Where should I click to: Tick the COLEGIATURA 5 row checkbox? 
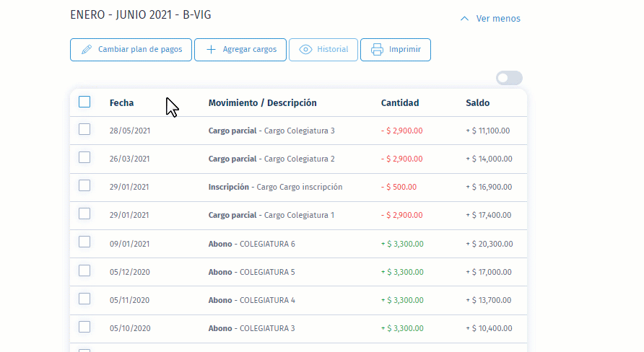coord(84,270)
